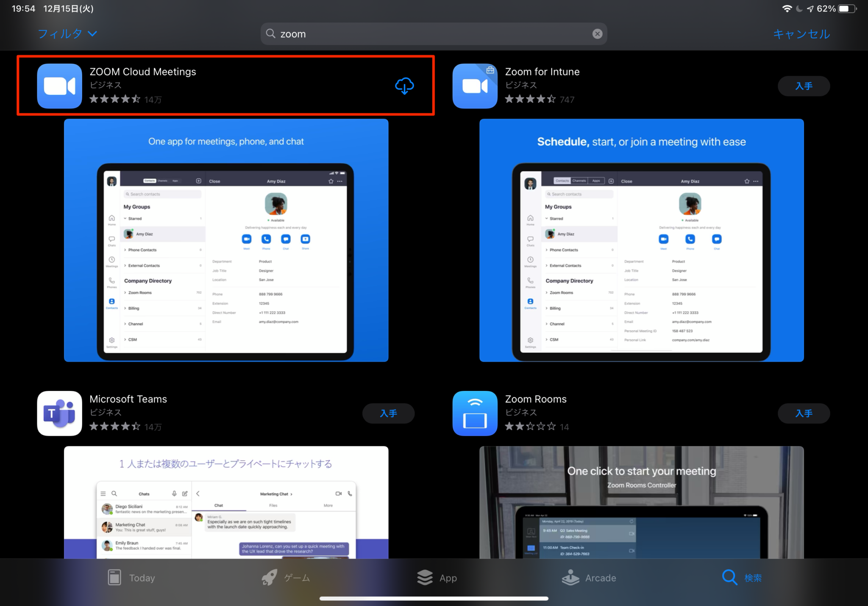Switch to the Today tab
868x606 pixels.
(131, 578)
